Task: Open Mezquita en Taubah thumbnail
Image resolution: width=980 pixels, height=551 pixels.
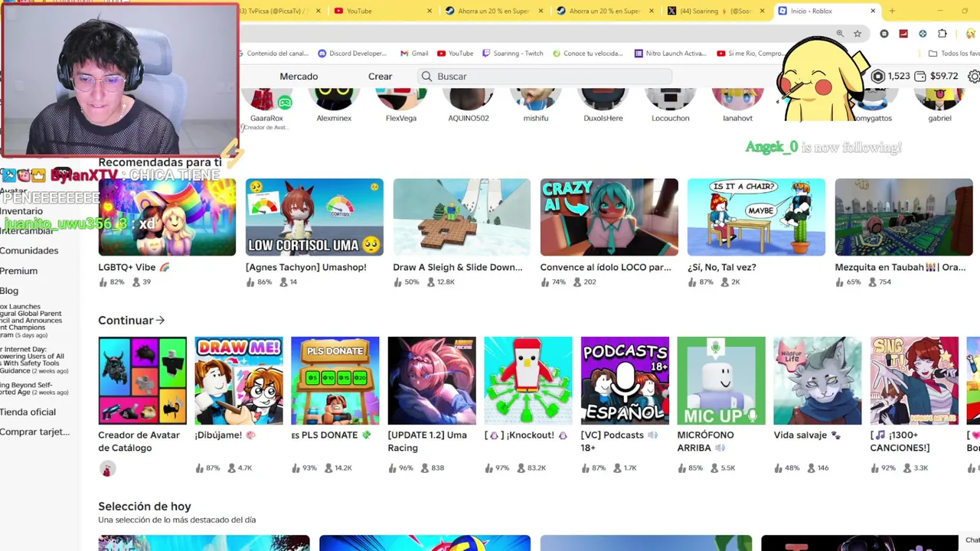Action: [903, 217]
